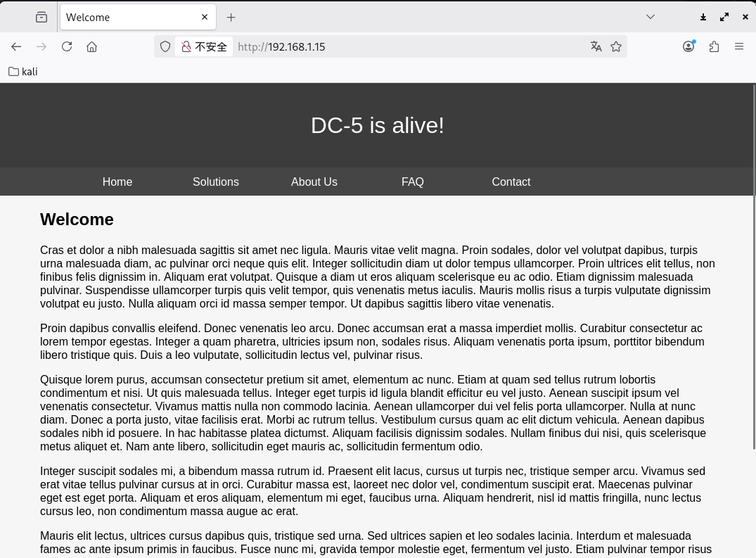Open the Contact page link

(511, 182)
